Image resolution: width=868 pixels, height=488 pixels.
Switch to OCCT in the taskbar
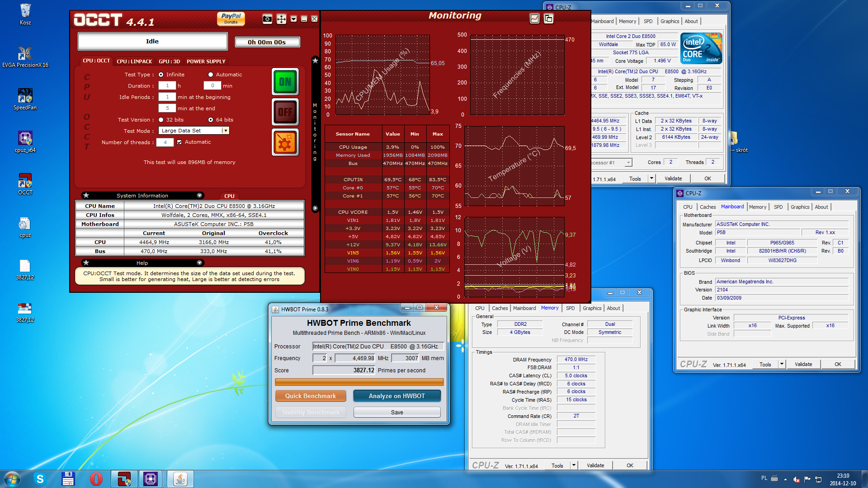[124, 479]
